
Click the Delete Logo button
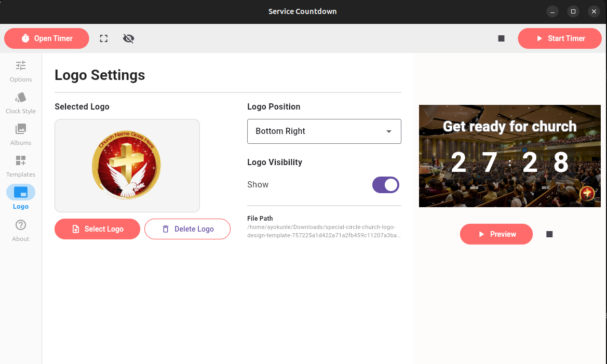[x=187, y=229]
